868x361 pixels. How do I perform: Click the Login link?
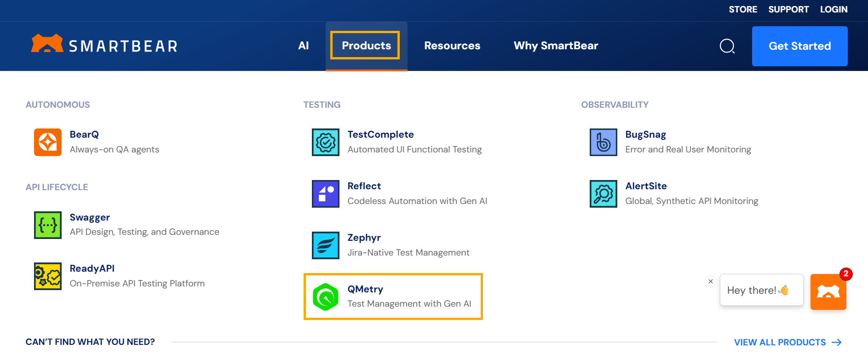[x=834, y=9]
